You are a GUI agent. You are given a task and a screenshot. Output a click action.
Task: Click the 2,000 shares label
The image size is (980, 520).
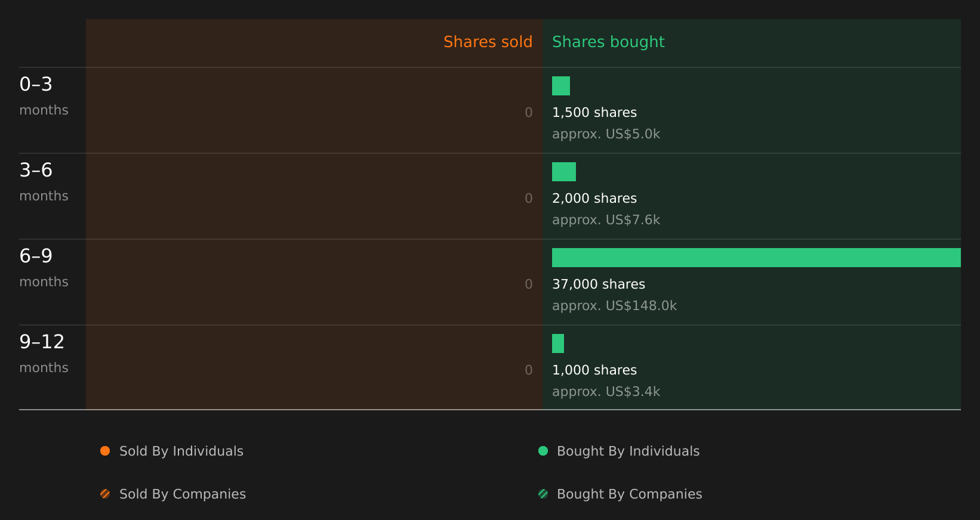tap(594, 199)
